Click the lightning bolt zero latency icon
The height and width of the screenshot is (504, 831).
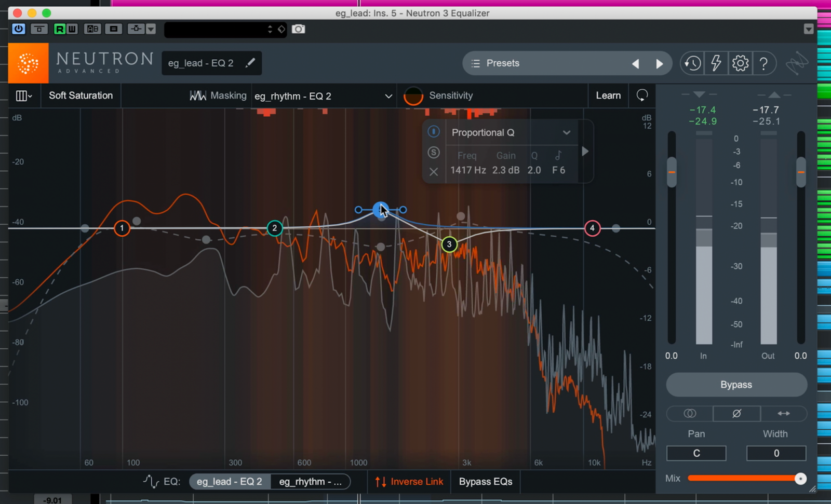[x=716, y=63]
